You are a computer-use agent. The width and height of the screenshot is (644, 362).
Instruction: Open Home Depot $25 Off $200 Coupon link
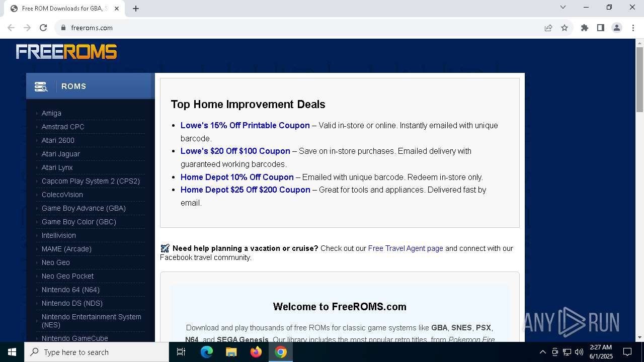pyautogui.click(x=246, y=190)
